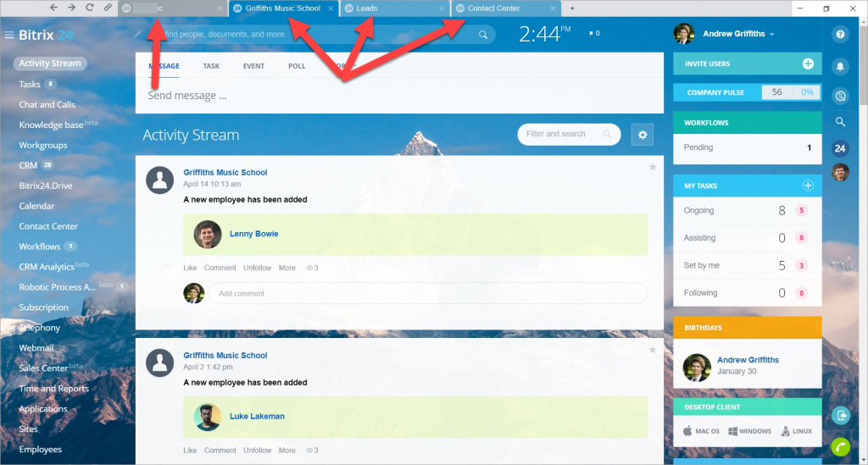Open Luke Lakeman's profile link

pos(257,417)
